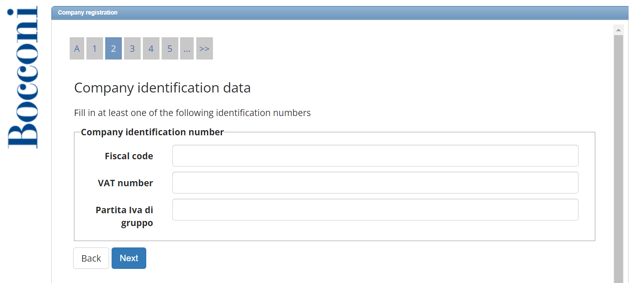The width and height of the screenshot is (644, 283).
Task: Jump to step 5
Action: click(170, 48)
